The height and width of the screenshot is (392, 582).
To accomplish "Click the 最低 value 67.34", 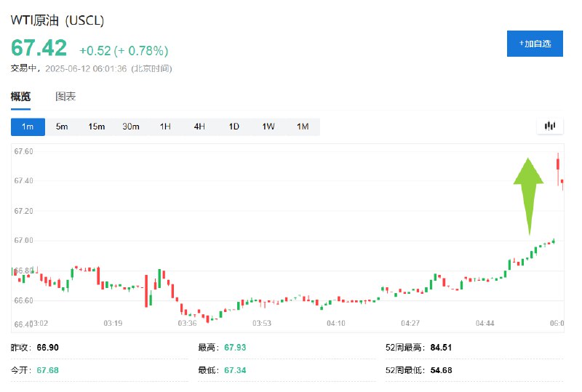I will pos(235,370).
